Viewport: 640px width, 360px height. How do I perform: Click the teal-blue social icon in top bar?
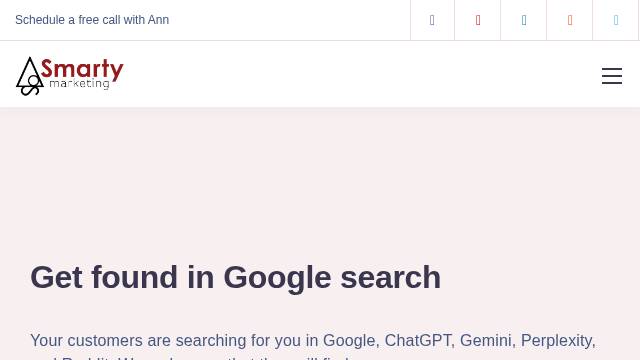tap(524, 20)
